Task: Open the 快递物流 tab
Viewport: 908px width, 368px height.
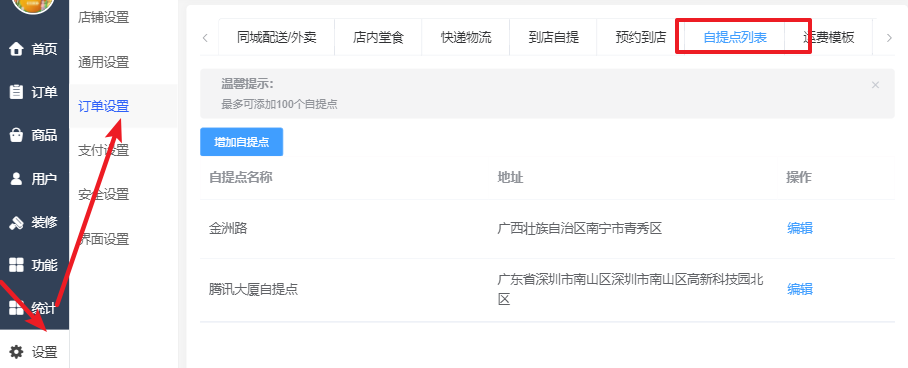Action: tap(466, 38)
